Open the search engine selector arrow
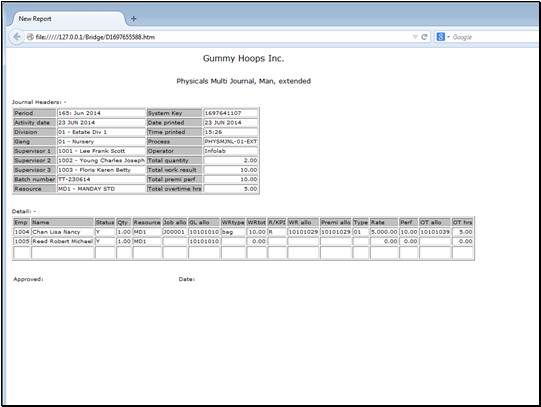 coord(448,37)
